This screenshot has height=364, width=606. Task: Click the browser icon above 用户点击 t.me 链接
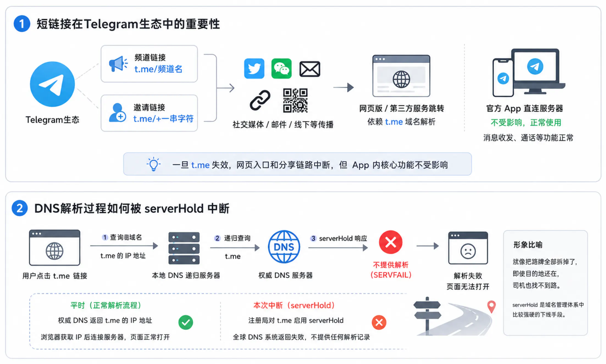[x=55, y=248]
